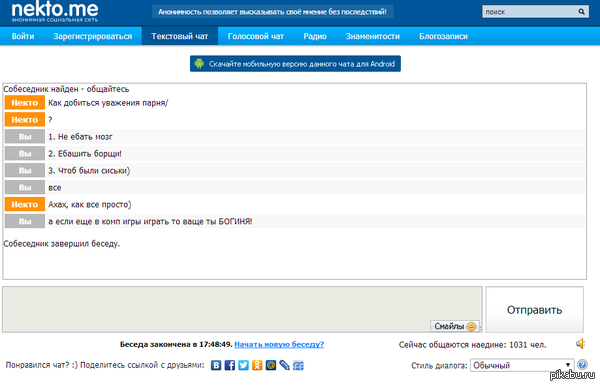Click 'Сейчас общаются наедине: 1031 чел.' counter
Viewport: 600px width, 386px height.
pos(473,345)
